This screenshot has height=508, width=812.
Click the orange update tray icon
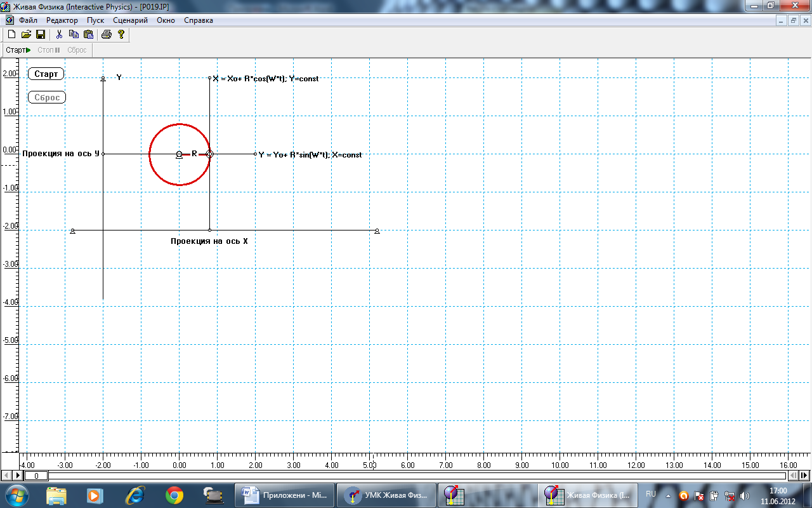pos(683,495)
